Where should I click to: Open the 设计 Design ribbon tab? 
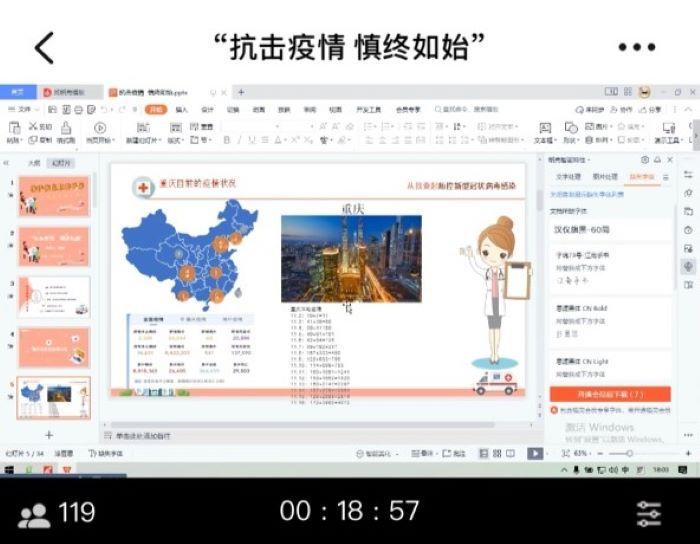coord(207,109)
